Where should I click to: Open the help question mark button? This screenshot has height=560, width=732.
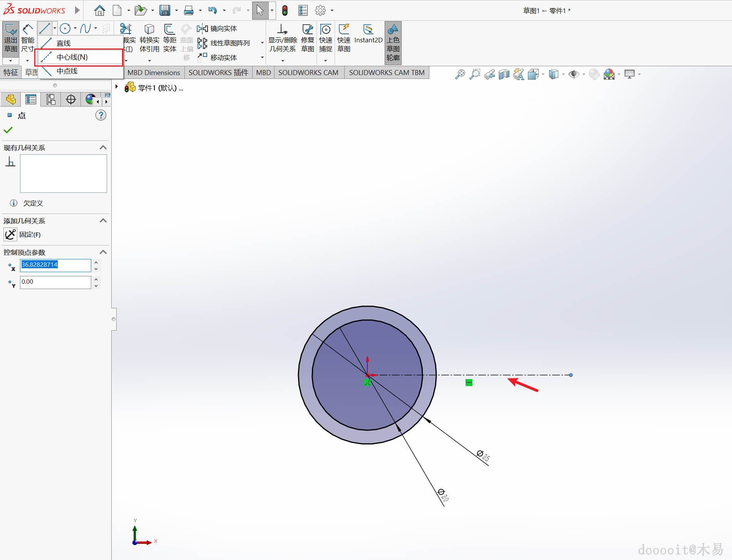(101, 115)
